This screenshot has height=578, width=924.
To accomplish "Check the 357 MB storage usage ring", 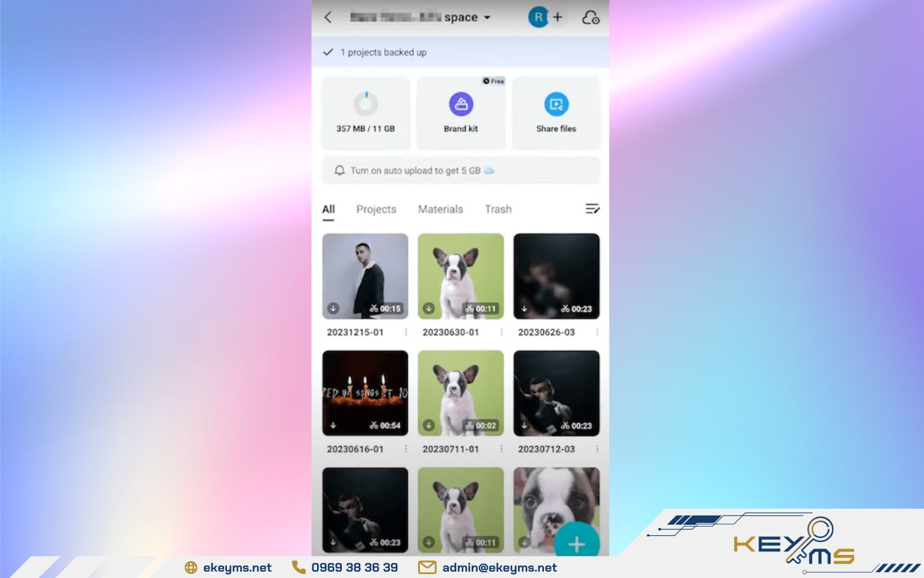I will (366, 104).
